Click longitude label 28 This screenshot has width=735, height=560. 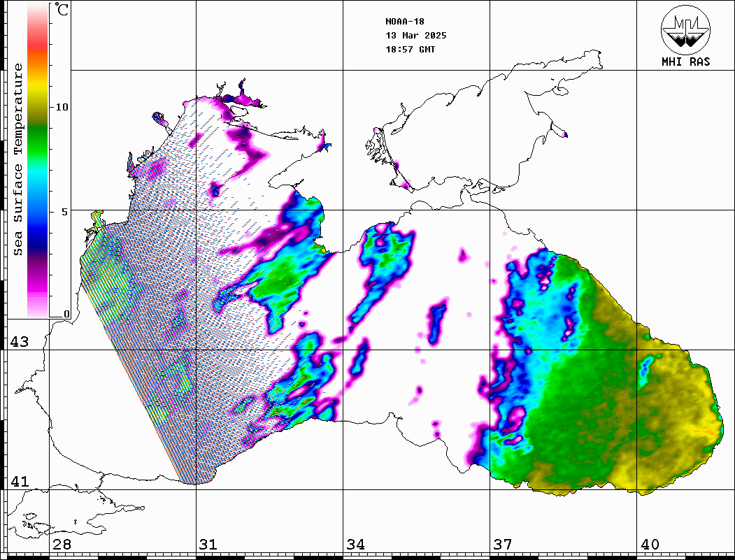[62, 545]
